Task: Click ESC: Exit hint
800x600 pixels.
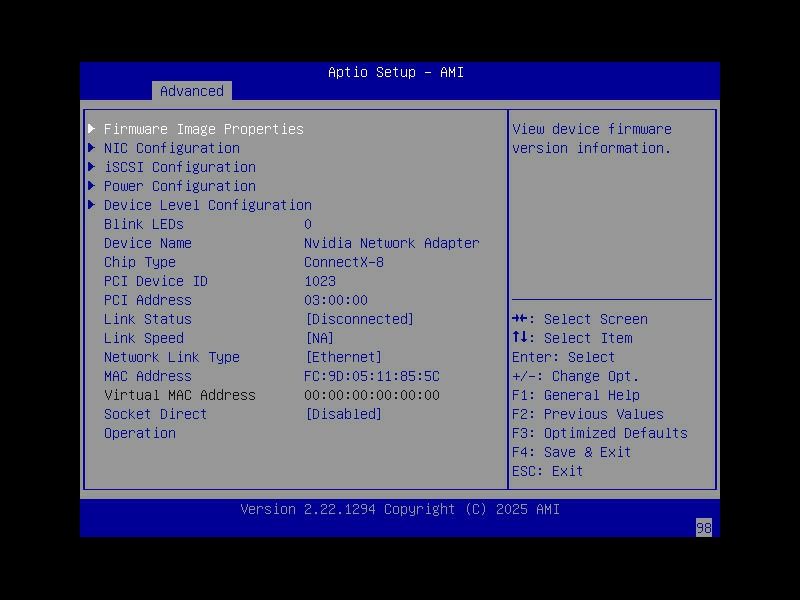Action: click(x=547, y=471)
